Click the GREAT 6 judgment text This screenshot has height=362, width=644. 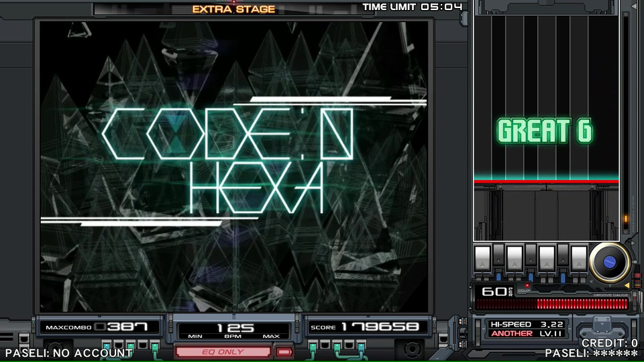coord(545,131)
